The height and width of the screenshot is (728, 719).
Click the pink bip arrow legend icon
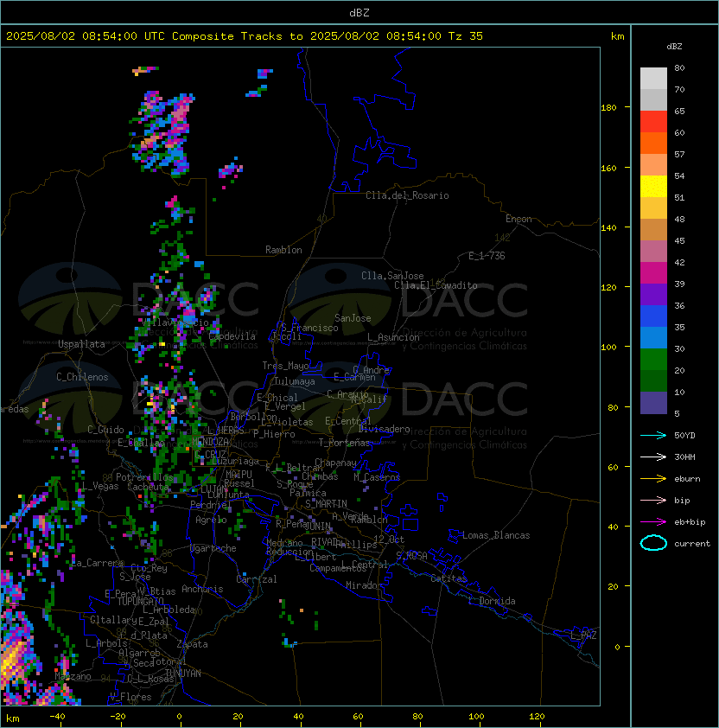(653, 501)
